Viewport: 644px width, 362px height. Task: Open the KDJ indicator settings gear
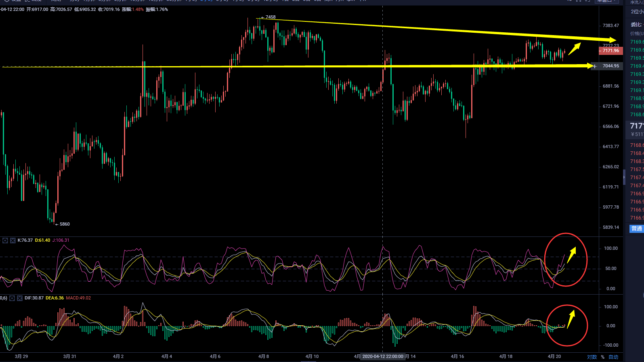(5, 241)
